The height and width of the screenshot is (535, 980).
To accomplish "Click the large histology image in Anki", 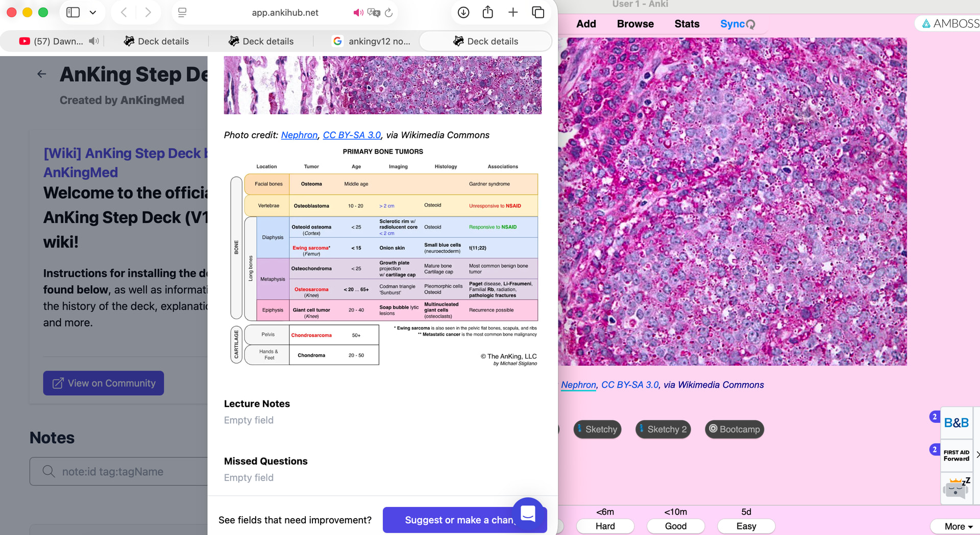I will click(x=732, y=201).
